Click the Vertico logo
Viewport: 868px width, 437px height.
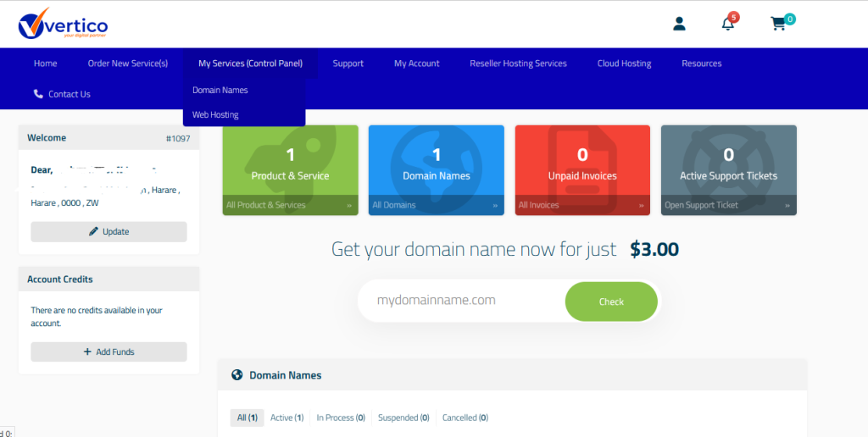point(63,25)
